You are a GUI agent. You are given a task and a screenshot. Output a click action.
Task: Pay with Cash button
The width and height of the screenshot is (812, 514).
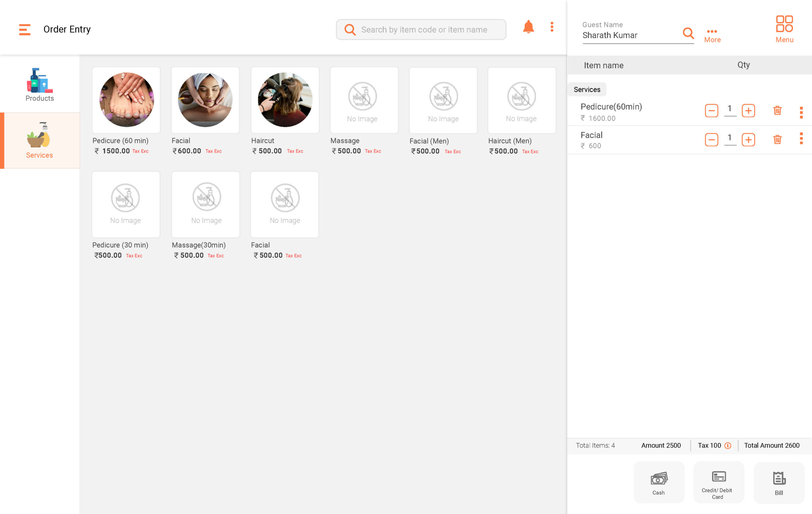point(658,482)
